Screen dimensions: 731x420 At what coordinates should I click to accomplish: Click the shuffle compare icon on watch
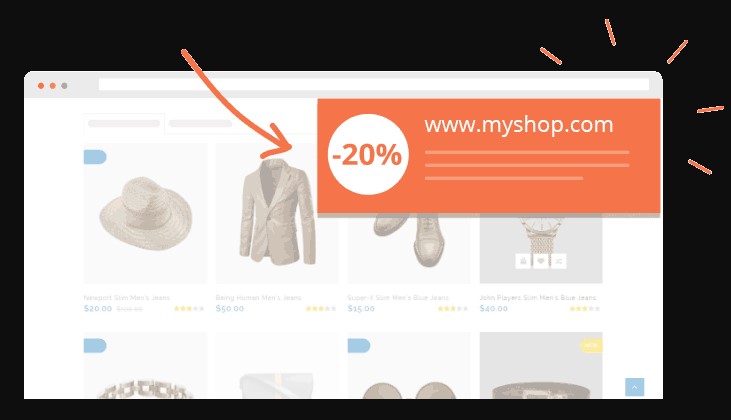[558, 261]
